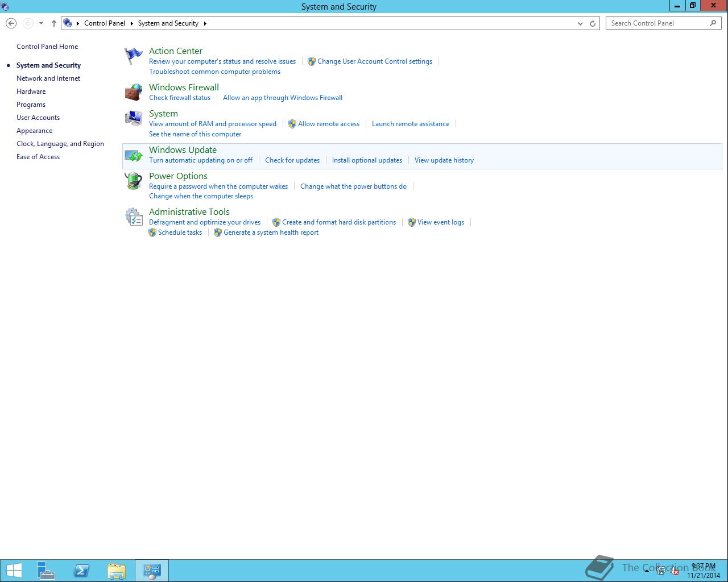Change User Account Control settings

[x=375, y=61]
